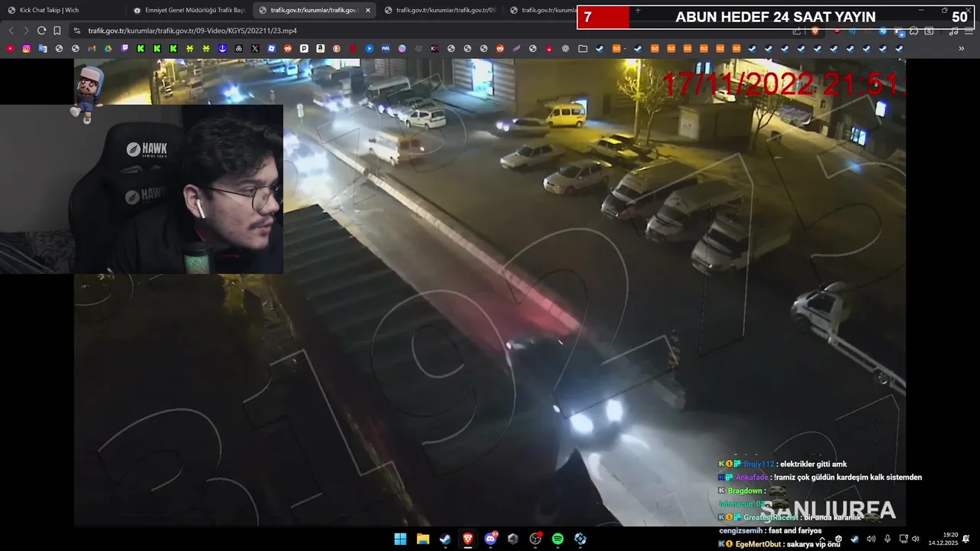Show hidden bookmarks overflow chevron
This screenshot has width=980, height=551.
click(962, 48)
